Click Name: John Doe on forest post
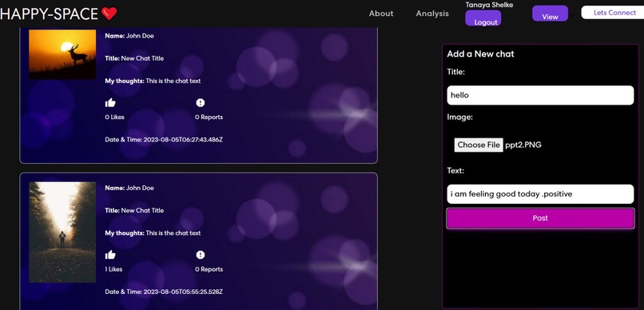644x310 pixels. point(129,188)
